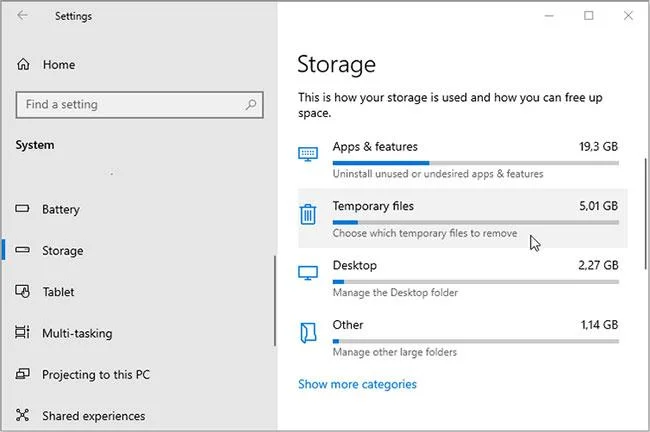Click the 5,01 GB size value
Image resolution: width=650 pixels, height=432 pixels.
tap(598, 206)
